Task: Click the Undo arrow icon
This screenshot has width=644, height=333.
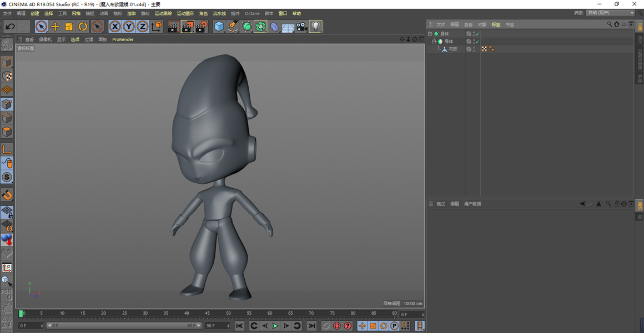Action: tap(10, 27)
